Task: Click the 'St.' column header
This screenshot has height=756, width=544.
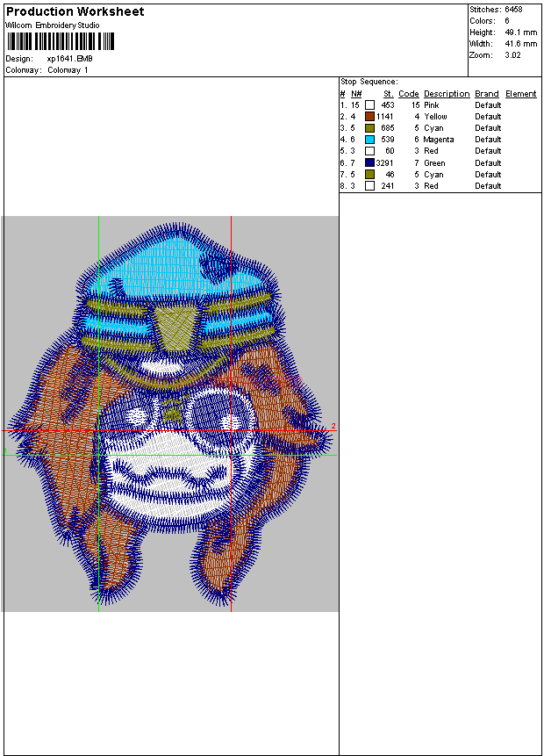Action: [x=389, y=94]
